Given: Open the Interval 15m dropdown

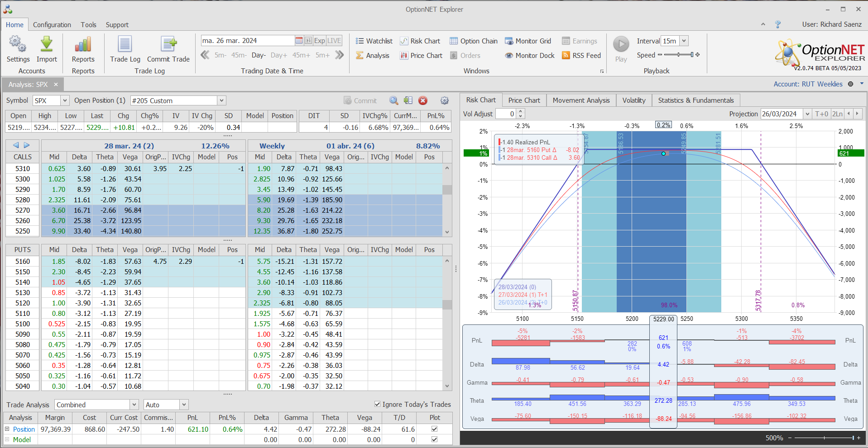Looking at the screenshot, I should 684,41.
